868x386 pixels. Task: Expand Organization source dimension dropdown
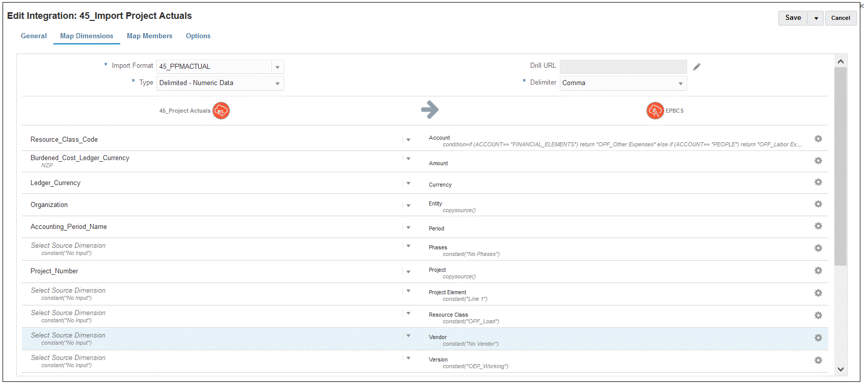(408, 205)
